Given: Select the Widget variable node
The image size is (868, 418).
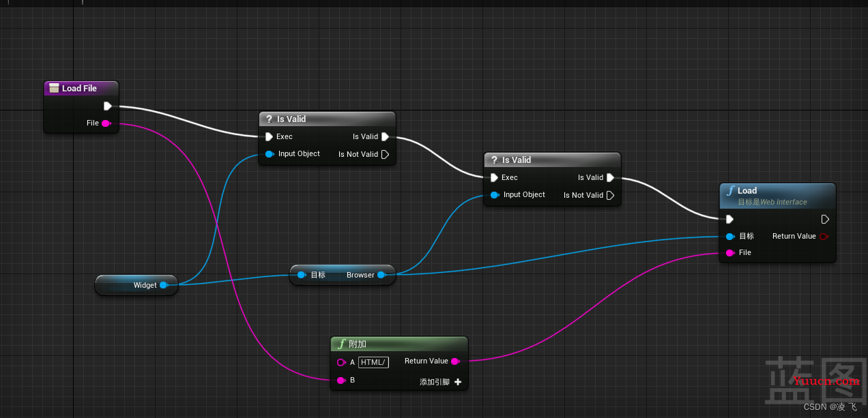Looking at the screenshot, I should (136, 285).
